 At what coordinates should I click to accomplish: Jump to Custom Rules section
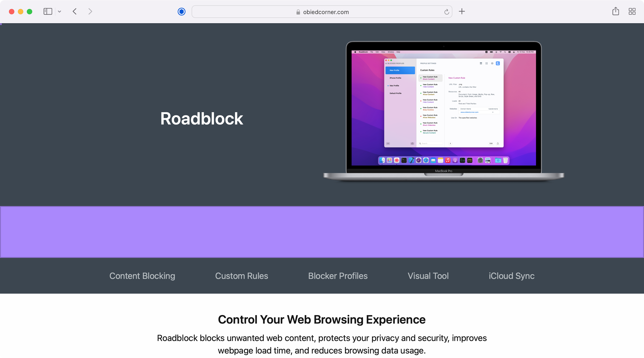click(241, 276)
